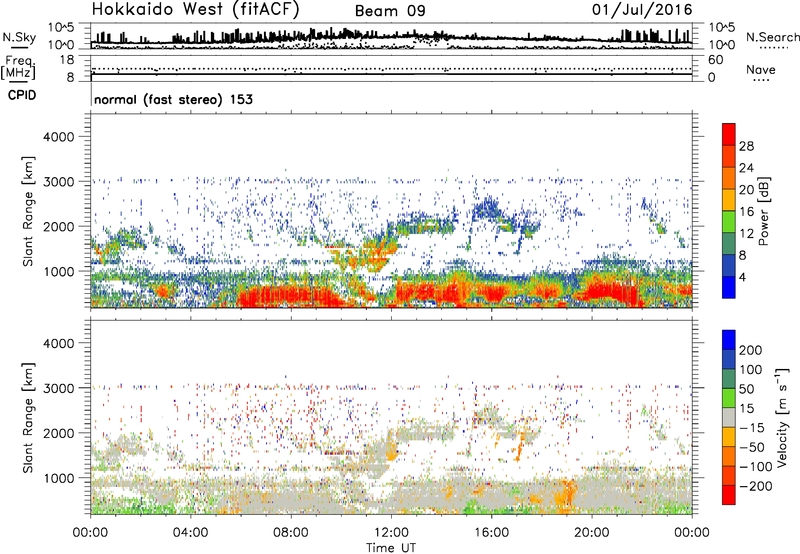Click the velocity segment between 100 and 200
Screen dimensions: 800x554
point(729,359)
